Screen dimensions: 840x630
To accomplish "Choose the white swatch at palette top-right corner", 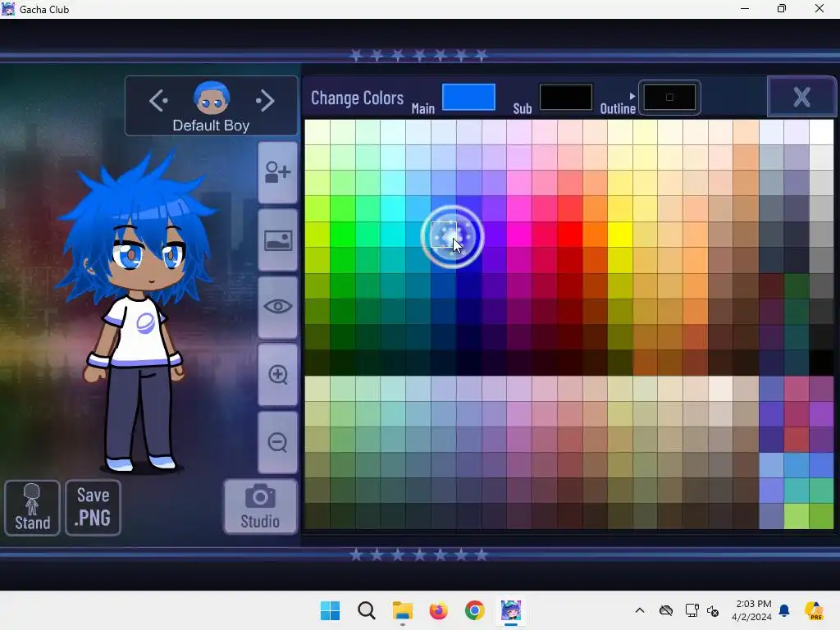I will tap(822, 132).
